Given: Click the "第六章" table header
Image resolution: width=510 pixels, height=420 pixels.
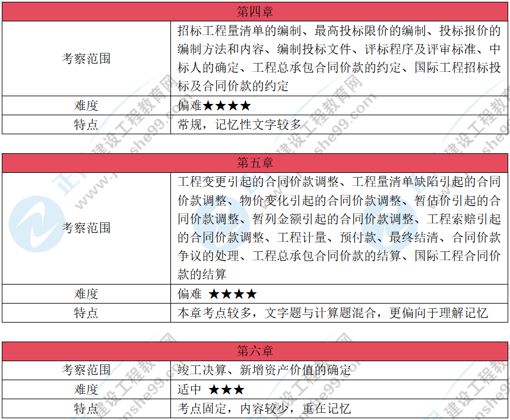Looking at the screenshot, I should point(255,351).
